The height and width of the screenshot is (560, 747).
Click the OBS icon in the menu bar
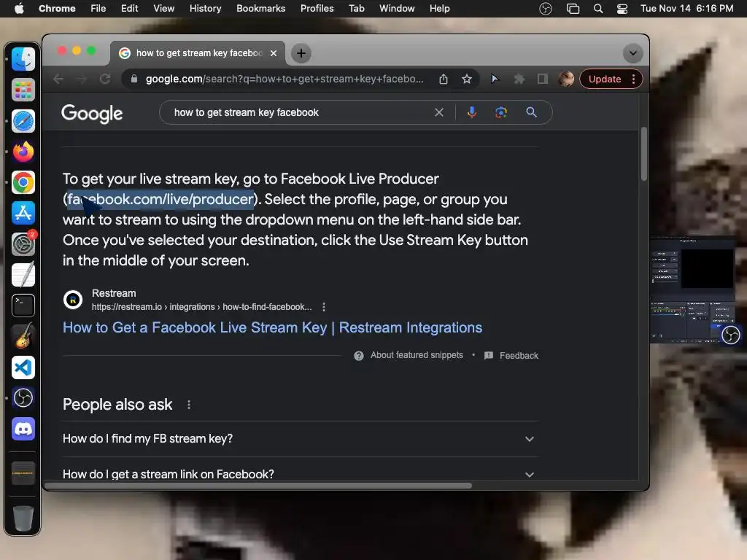(546, 9)
